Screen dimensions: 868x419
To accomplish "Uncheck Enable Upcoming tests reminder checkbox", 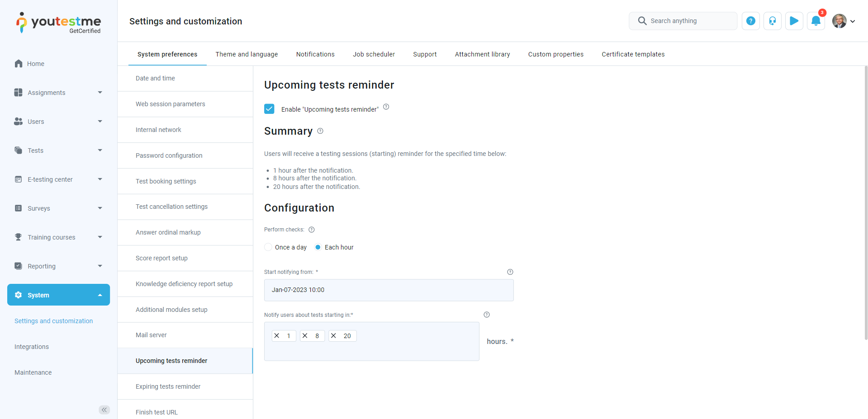I will click(269, 109).
